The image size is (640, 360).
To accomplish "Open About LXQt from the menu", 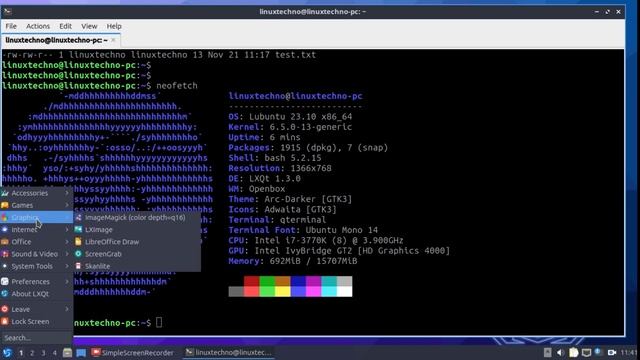I will 36,294.
